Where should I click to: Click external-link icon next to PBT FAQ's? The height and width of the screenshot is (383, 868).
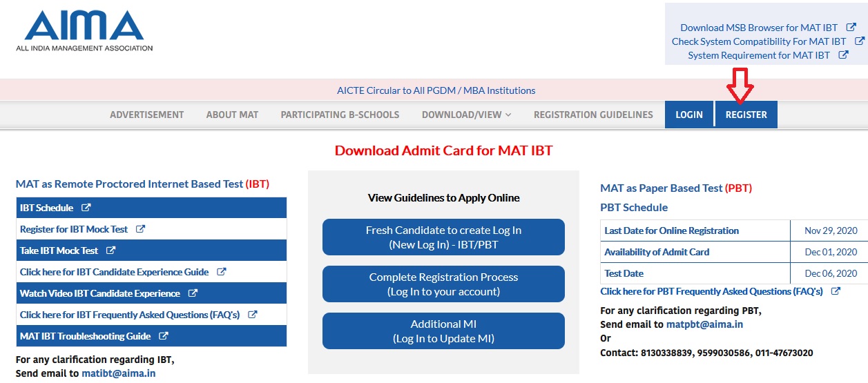[836, 291]
